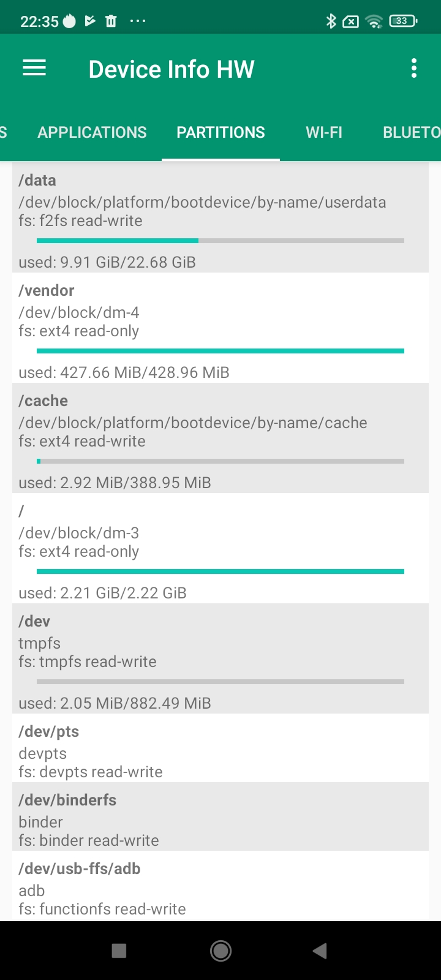Image resolution: width=441 pixels, height=980 pixels.
Task: Tap the Android back navigation button
Action: [x=320, y=951]
